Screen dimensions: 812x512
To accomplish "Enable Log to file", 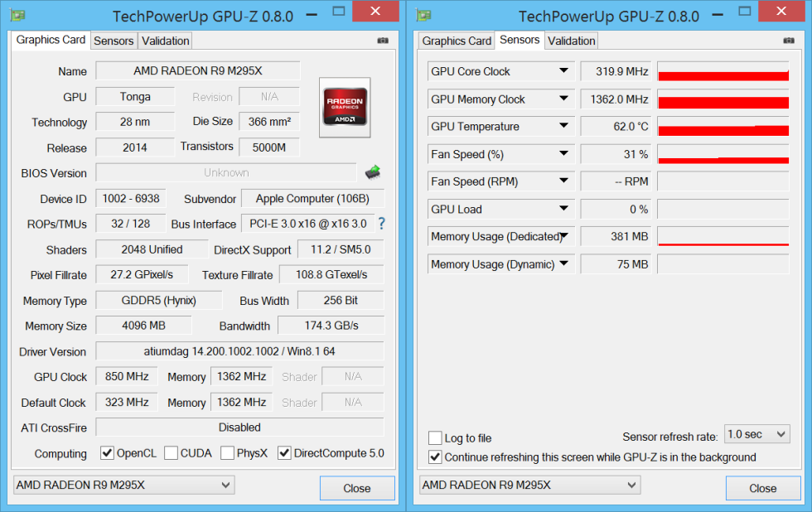I will coord(434,437).
